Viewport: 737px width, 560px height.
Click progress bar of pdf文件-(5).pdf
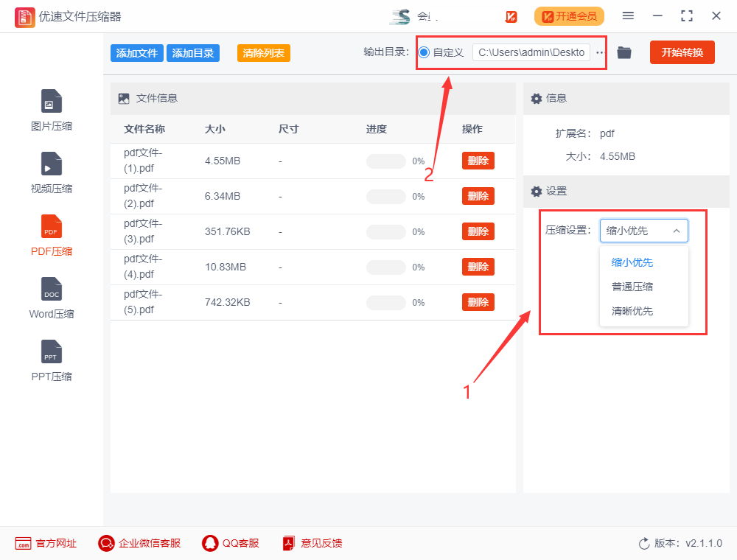tap(386, 303)
